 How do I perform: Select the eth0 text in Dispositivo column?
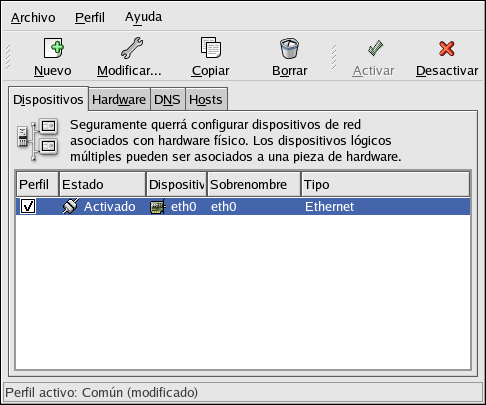(x=184, y=207)
